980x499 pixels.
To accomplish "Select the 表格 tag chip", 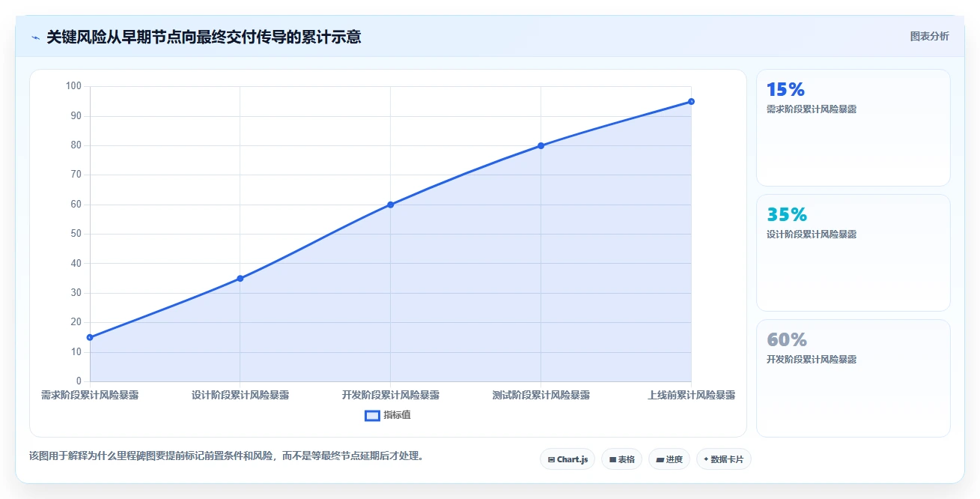I will (x=621, y=459).
